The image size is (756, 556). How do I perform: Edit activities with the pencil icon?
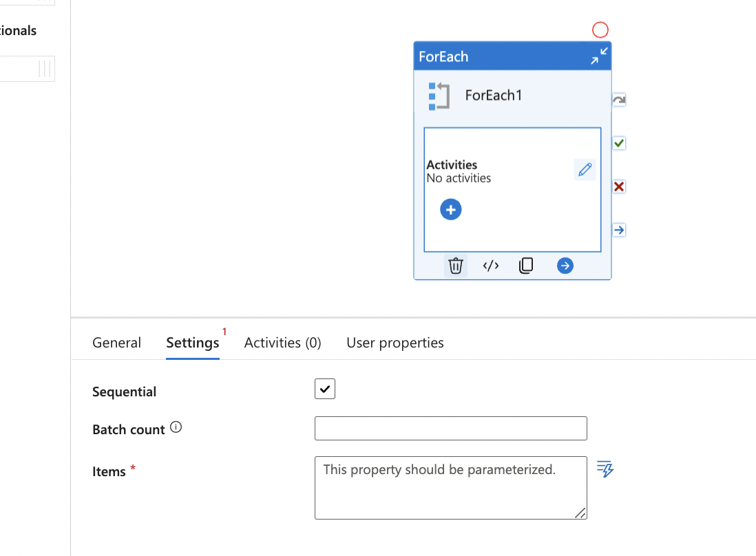tap(585, 169)
